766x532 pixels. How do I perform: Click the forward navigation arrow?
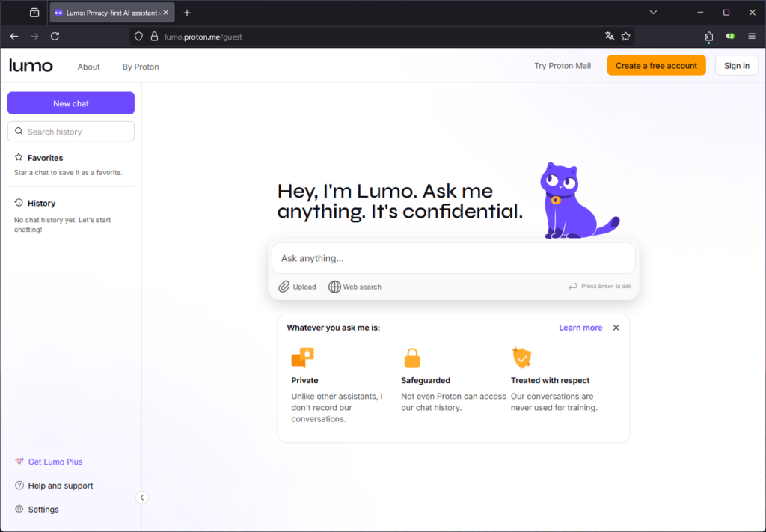tap(34, 36)
